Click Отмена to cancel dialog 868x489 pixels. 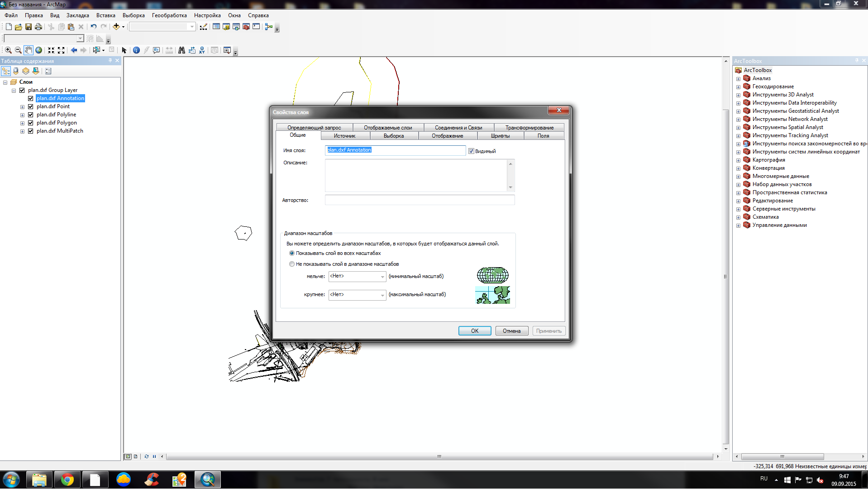[512, 331]
